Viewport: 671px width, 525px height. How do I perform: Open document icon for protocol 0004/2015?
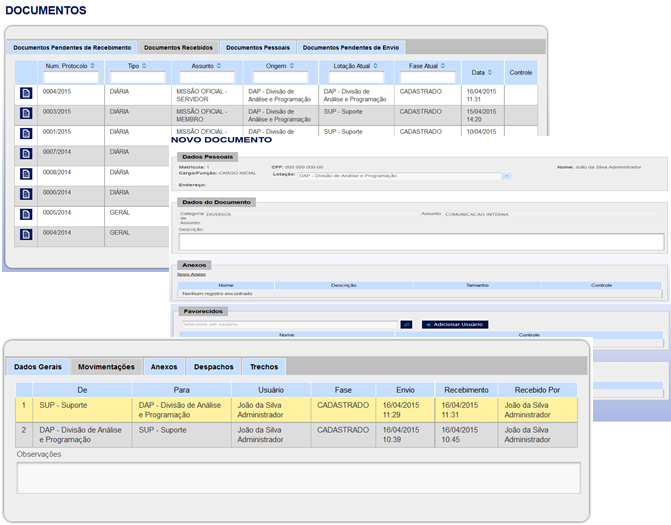[x=26, y=93]
